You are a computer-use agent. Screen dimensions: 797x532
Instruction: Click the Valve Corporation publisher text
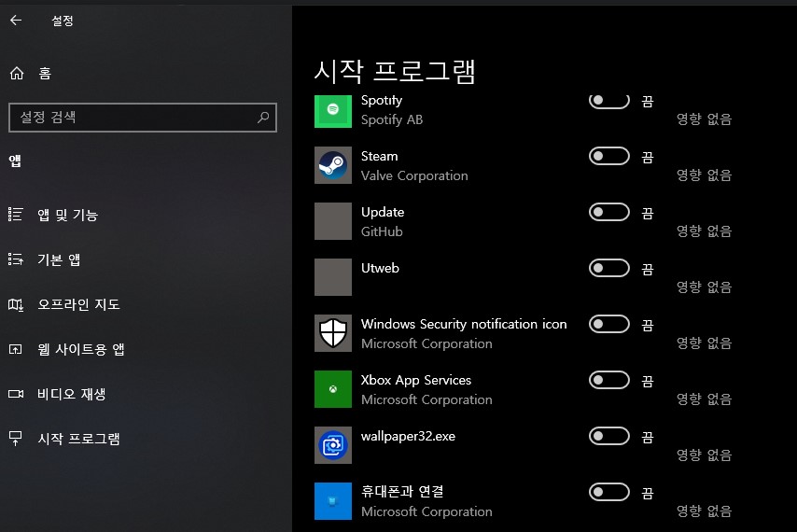414,175
